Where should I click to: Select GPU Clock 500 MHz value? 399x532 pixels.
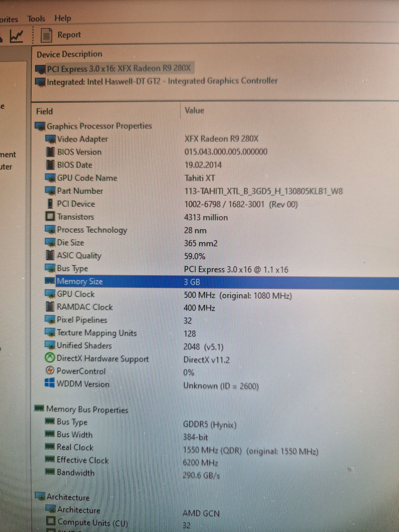point(238,295)
